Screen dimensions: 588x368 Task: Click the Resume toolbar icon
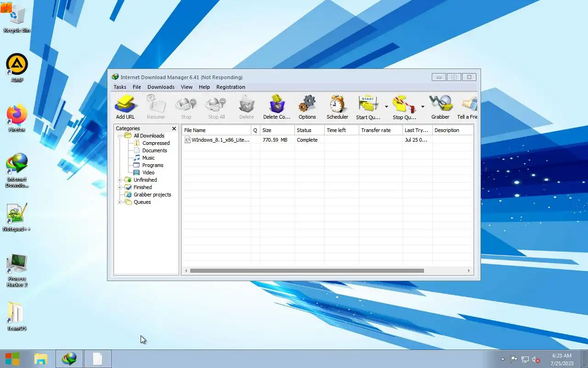coord(156,107)
